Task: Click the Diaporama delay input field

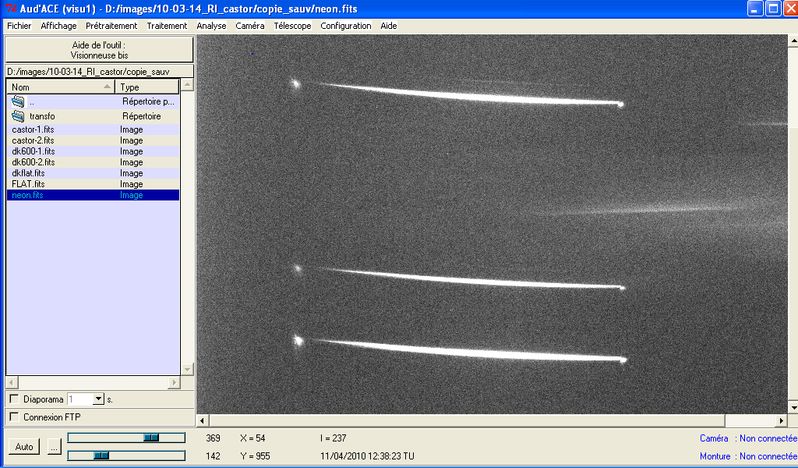Action: pyautogui.click(x=80, y=399)
